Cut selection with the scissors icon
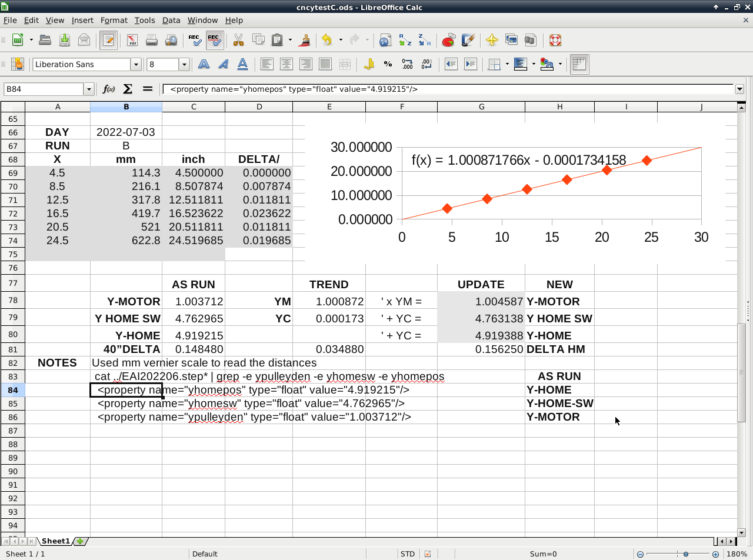Viewport: 753px width, 560px height. [238, 40]
